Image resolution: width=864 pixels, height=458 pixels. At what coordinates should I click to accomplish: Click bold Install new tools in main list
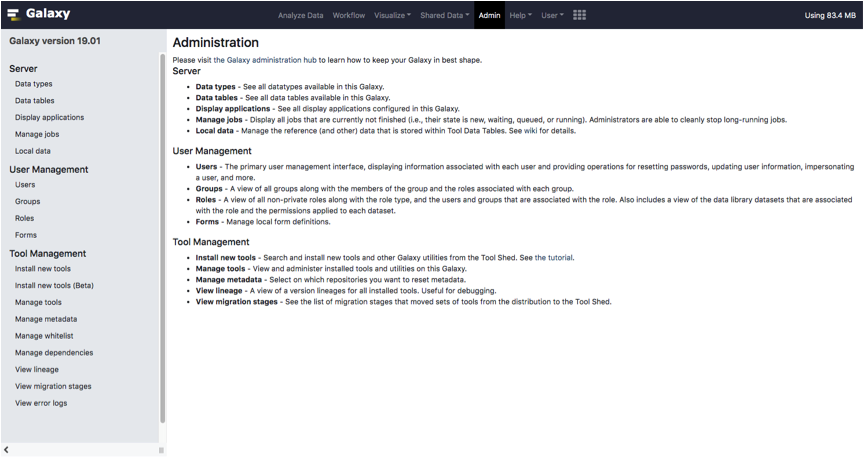click(x=225, y=257)
